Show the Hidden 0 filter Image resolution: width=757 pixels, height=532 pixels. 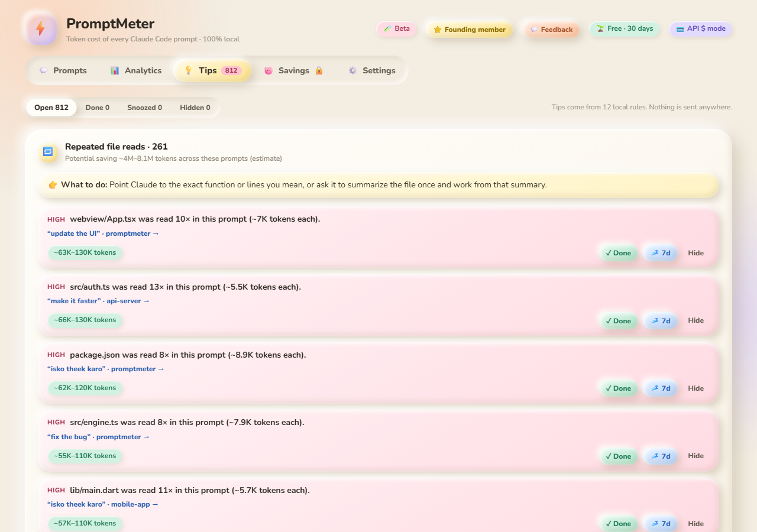point(195,108)
